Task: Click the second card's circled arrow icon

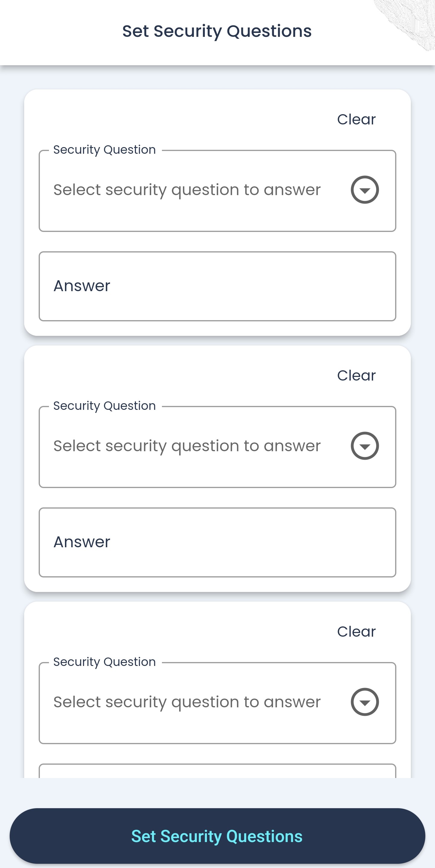Action: 365,446
